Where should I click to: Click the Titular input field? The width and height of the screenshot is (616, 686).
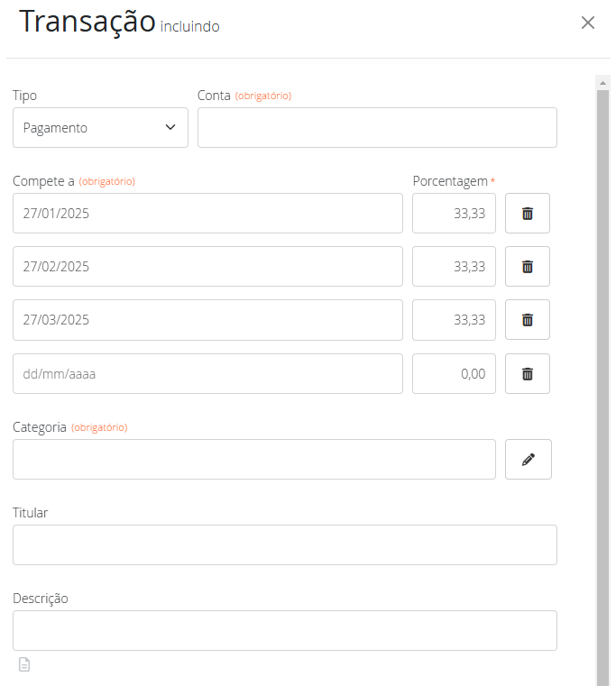pos(284,545)
